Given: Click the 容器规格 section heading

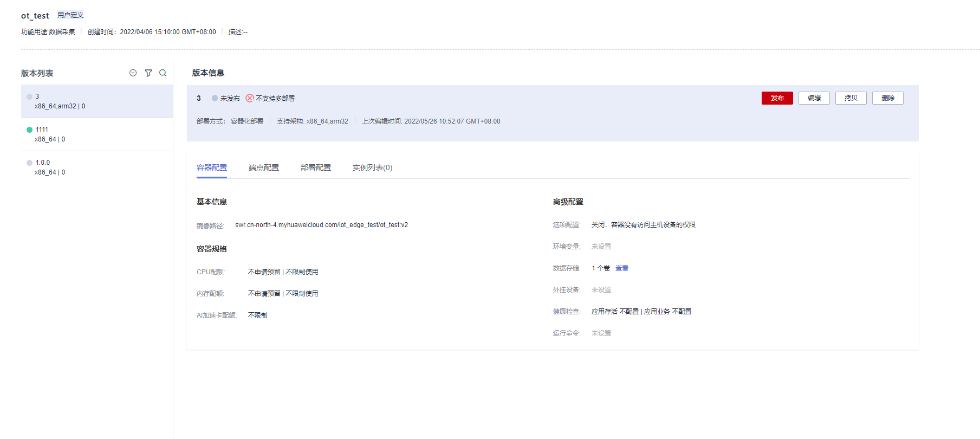Looking at the screenshot, I should (212, 249).
